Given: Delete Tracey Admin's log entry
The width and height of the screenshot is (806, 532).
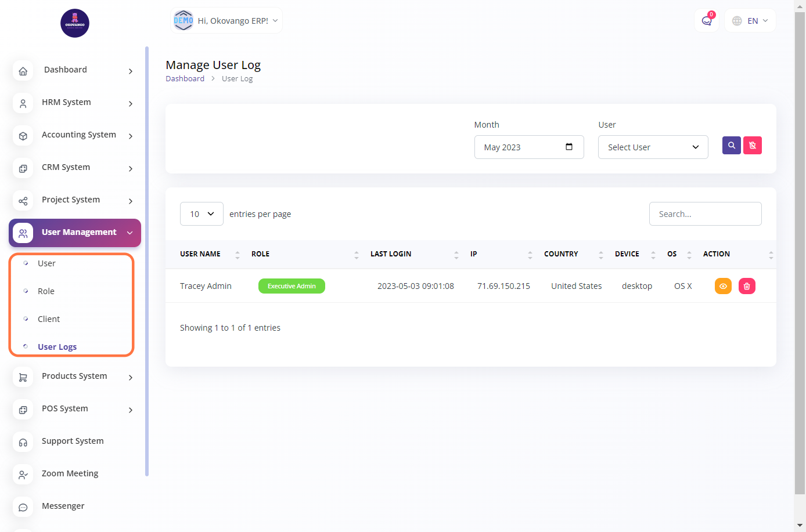Looking at the screenshot, I should 747,286.
